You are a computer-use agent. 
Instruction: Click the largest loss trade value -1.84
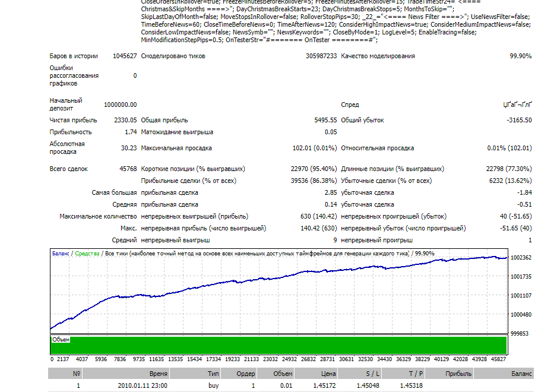(524, 192)
